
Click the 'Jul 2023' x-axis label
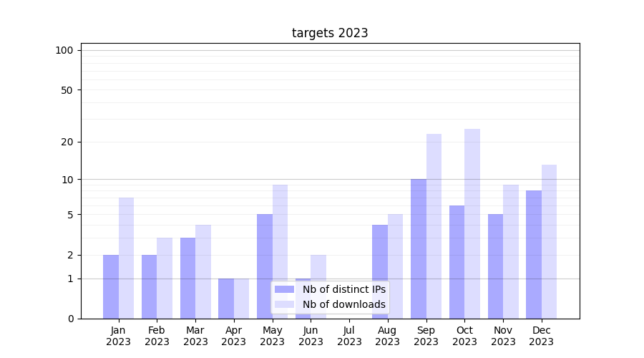(x=349, y=336)
